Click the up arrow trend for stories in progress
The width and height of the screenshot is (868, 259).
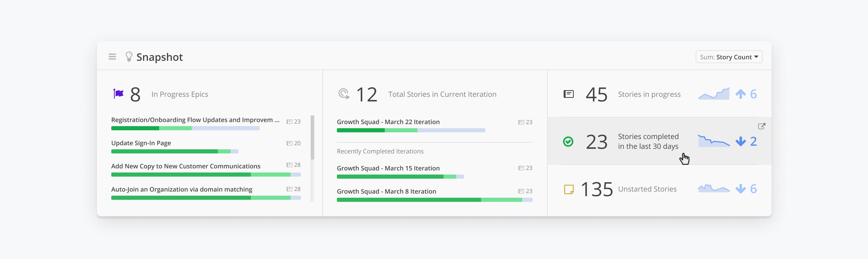pyautogui.click(x=741, y=94)
